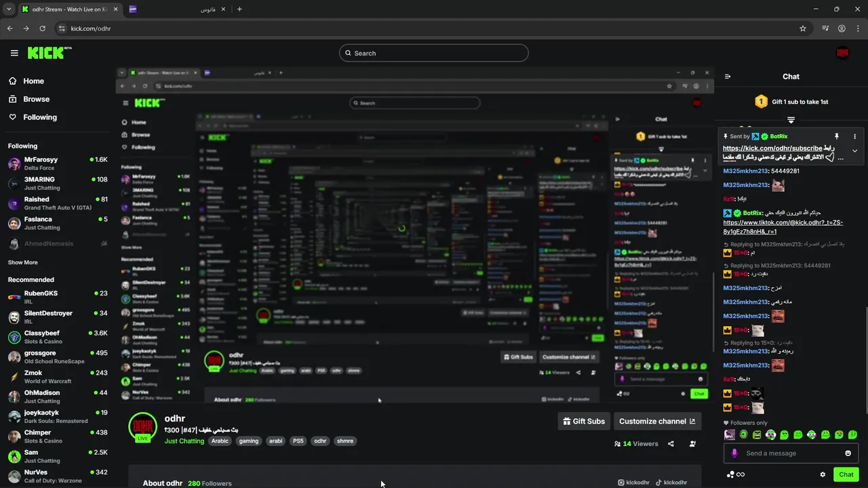Open MrFarosyy channel in sidebar

click(58, 163)
